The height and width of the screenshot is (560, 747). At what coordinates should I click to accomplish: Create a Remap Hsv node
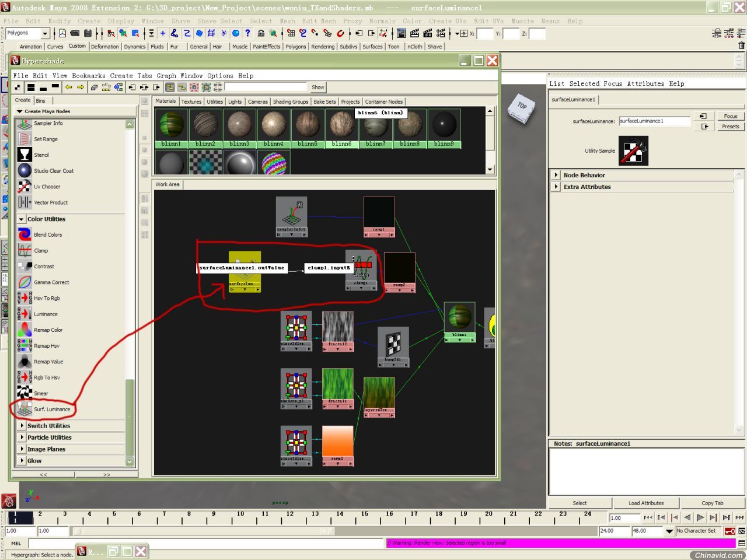pyautogui.click(x=39, y=346)
